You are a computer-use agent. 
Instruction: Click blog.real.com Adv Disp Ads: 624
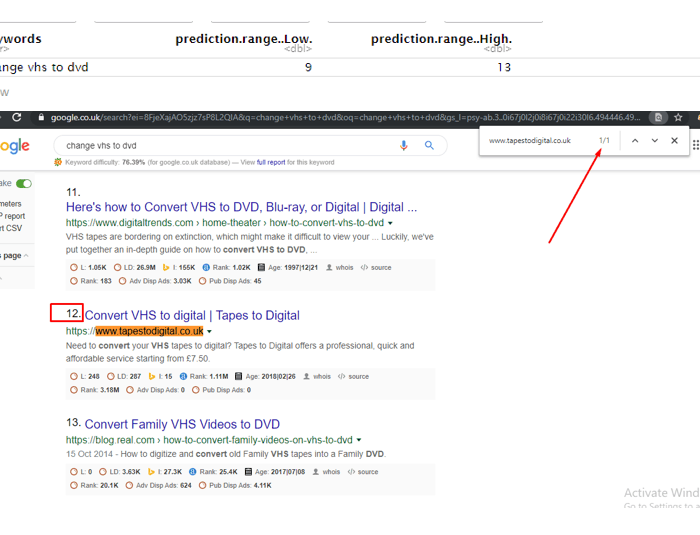[x=158, y=485]
